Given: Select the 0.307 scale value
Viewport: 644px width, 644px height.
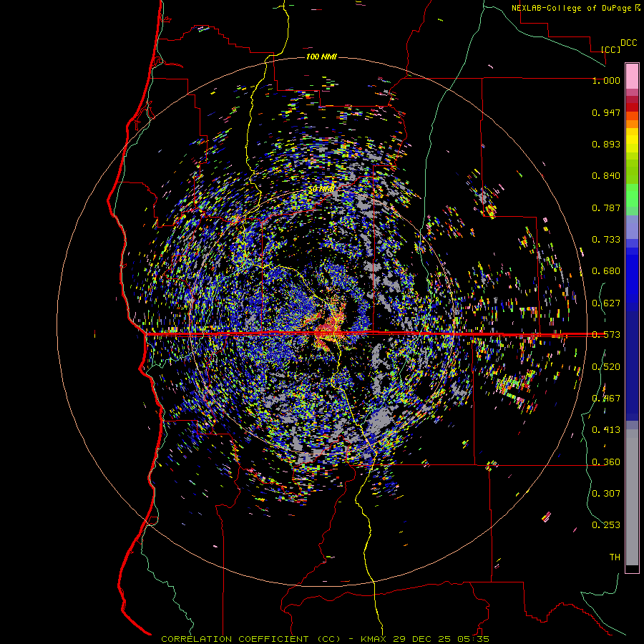Looking at the screenshot, I should pos(606,494).
